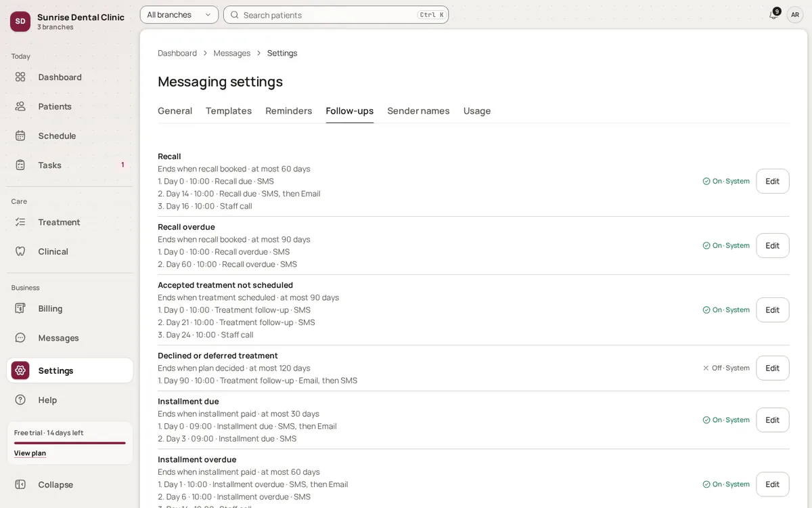Click the Schedule calendar icon
Viewport: 812px width, 508px height.
20,135
